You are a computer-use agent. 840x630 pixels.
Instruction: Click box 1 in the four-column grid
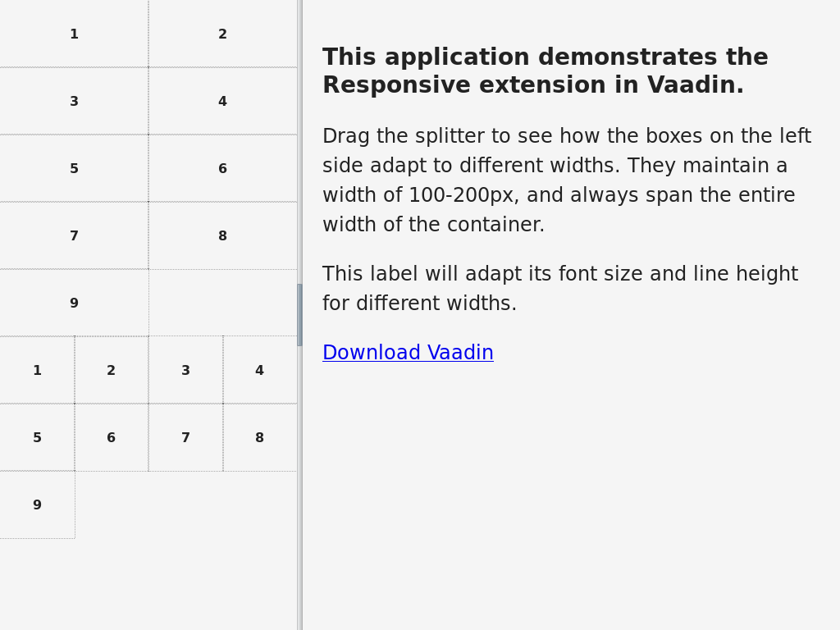tap(37, 370)
